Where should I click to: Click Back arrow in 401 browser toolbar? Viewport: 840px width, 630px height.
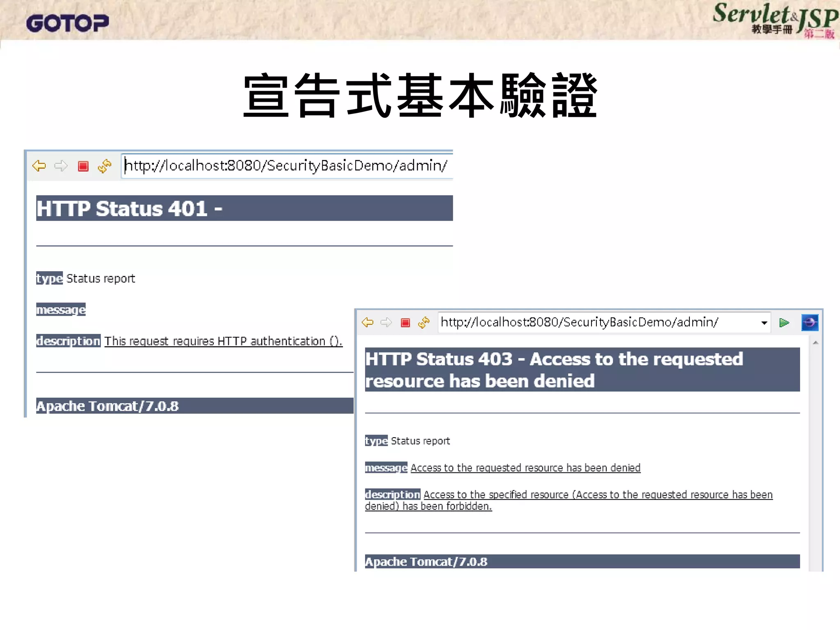[39, 166]
